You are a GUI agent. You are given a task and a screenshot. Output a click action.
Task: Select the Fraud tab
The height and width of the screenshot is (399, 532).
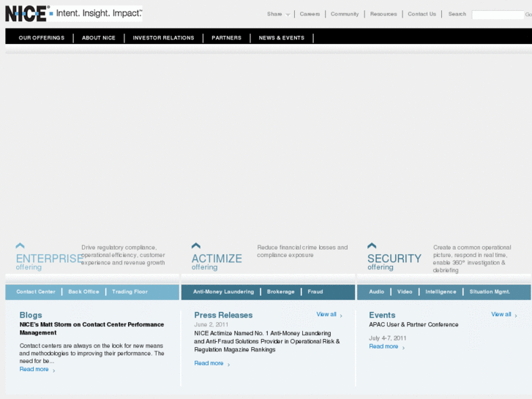(x=315, y=291)
